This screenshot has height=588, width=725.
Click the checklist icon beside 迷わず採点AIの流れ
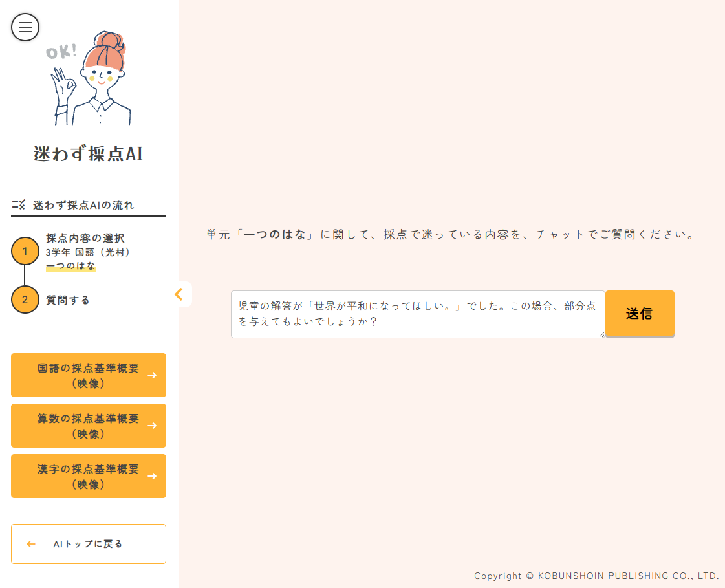(x=18, y=205)
